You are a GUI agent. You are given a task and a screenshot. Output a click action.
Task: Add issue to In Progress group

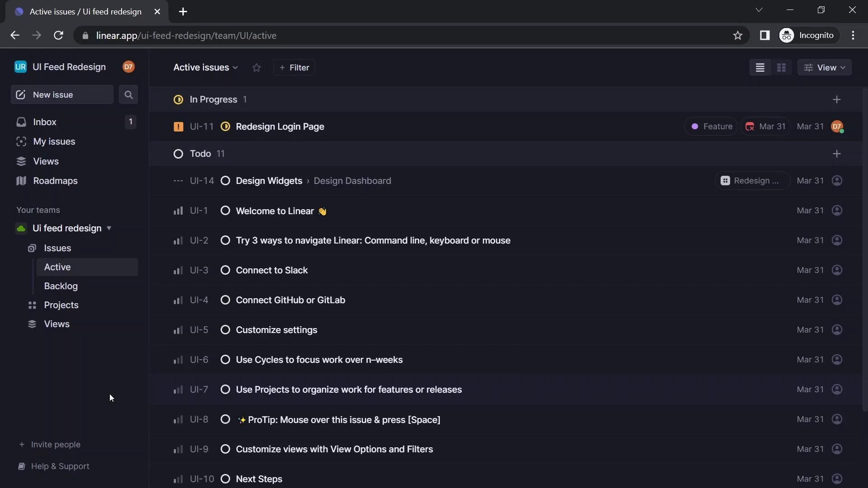click(836, 100)
